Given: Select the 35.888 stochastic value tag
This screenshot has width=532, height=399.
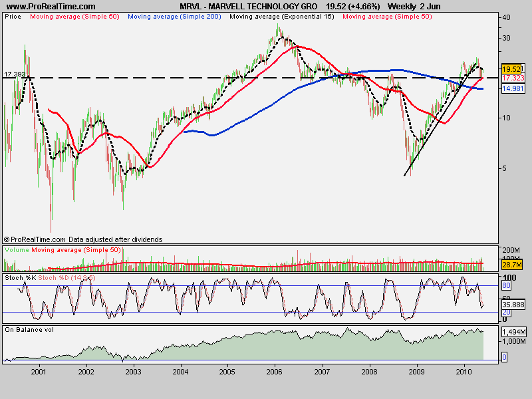Looking at the screenshot, I should click(x=513, y=305).
